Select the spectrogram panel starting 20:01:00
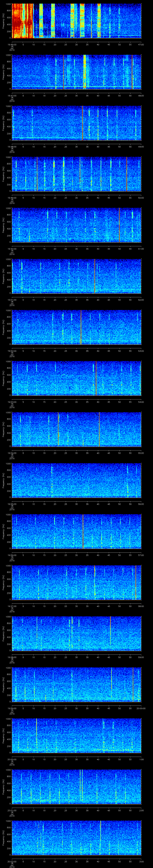This screenshot has height=868, width=153. tap(77, 787)
